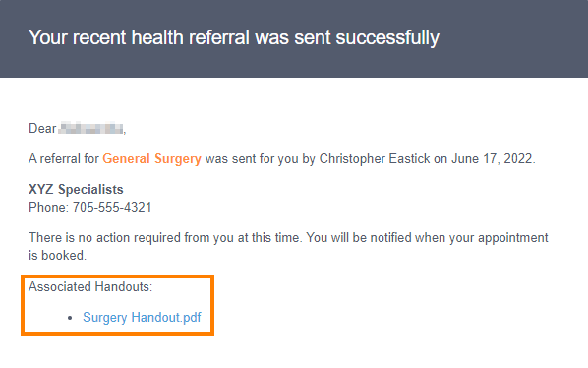Click the blurred recipient name after Dear
The width and height of the screenshot is (588, 368).
click(x=91, y=128)
